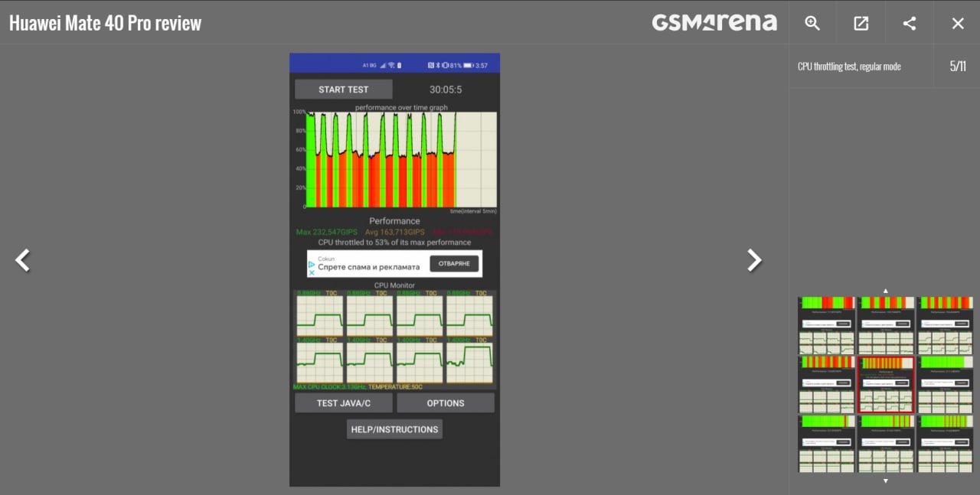This screenshot has width=980, height=495.
Task: Share this gallery image
Action: coord(910,23)
